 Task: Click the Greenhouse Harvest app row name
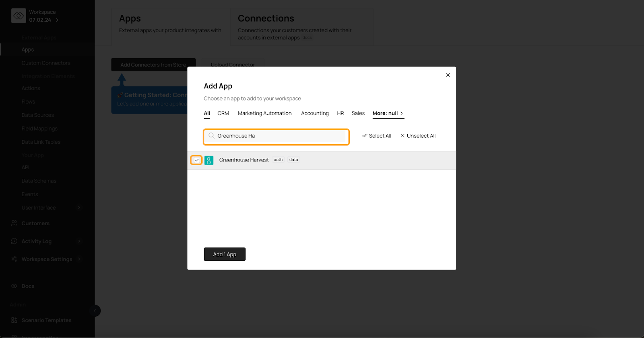pos(244,160)
